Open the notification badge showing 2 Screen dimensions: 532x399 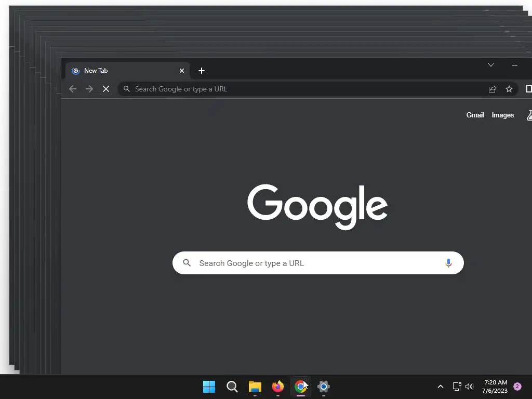[517, 386]
